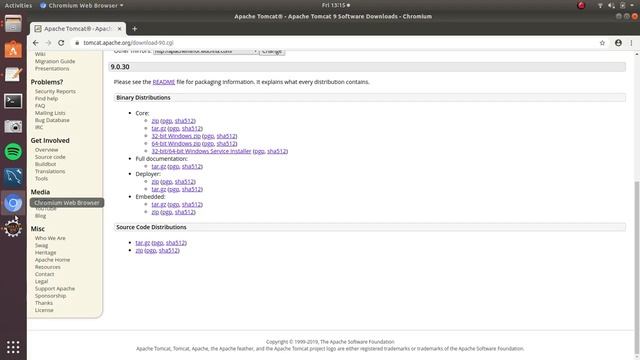Open the gear-shaped app in dock
Screen dimensions: 640x360
(x=13, y=228)
